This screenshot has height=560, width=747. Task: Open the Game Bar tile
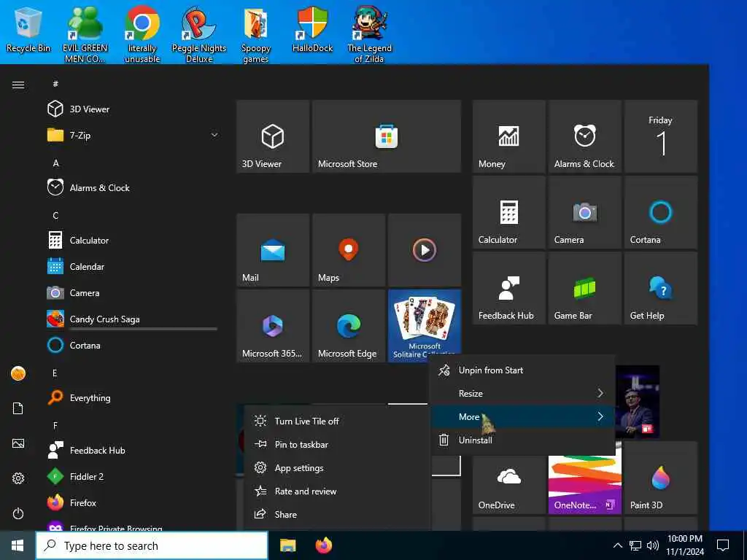tap(584, 288)
